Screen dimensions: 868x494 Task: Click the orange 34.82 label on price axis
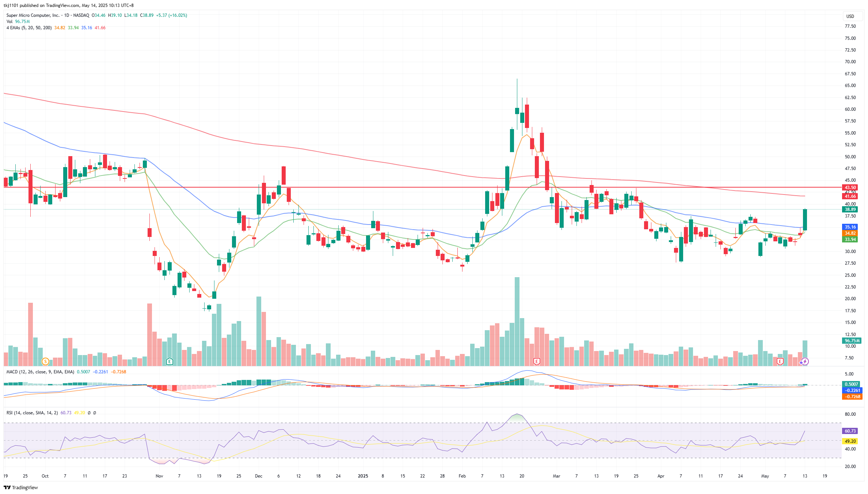(x=850, y=233)
